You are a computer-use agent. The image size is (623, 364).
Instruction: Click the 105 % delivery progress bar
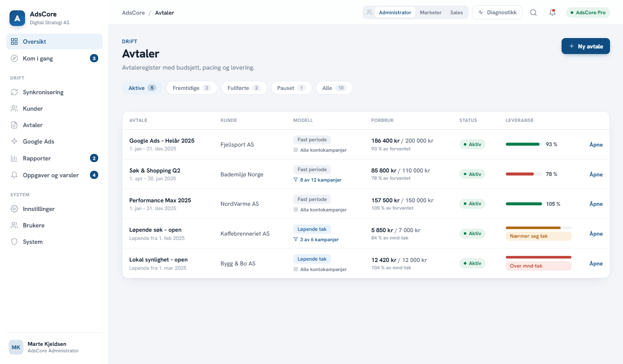(x=523, y=204)
